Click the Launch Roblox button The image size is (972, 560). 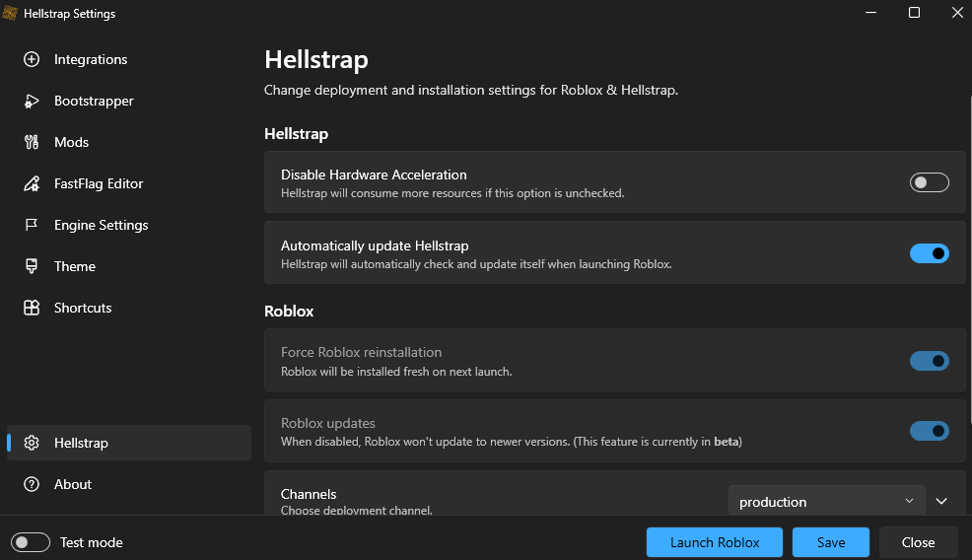click(715, 542)
